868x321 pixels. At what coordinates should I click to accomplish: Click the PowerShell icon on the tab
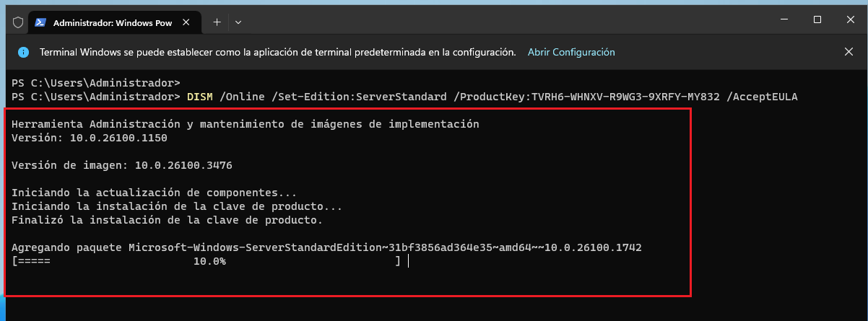click(x=41, y=22)
